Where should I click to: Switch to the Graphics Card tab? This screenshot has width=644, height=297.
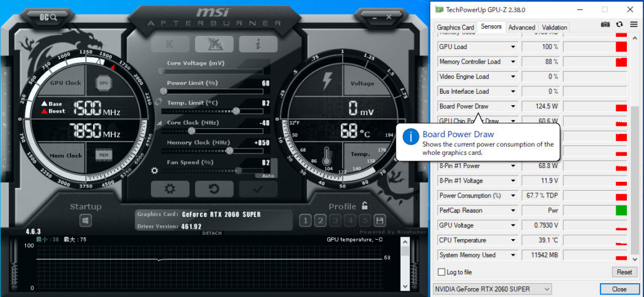click(455, 27)
